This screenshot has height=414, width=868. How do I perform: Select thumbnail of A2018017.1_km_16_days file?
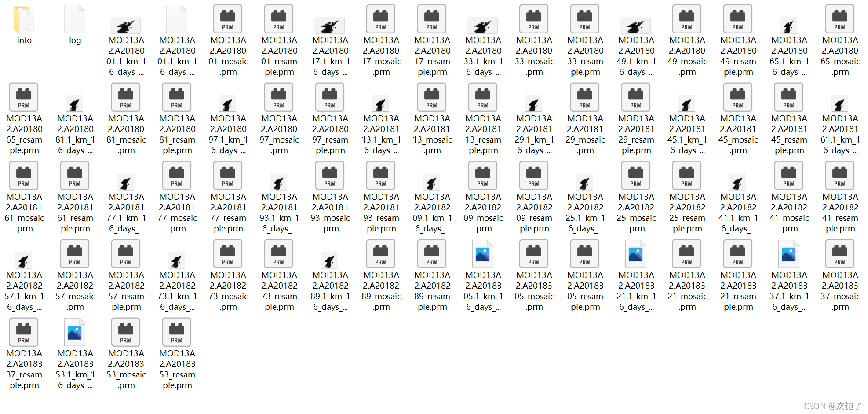330,26
